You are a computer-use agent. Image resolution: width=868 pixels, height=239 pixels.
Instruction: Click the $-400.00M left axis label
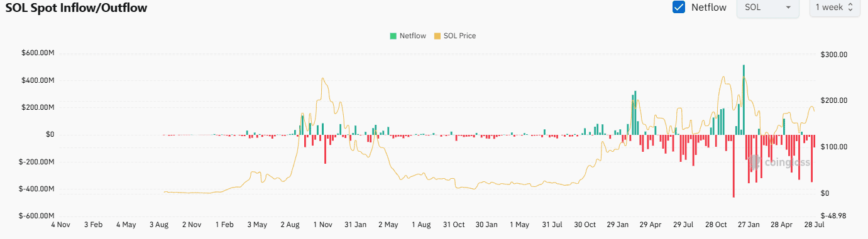pos(36,189)
